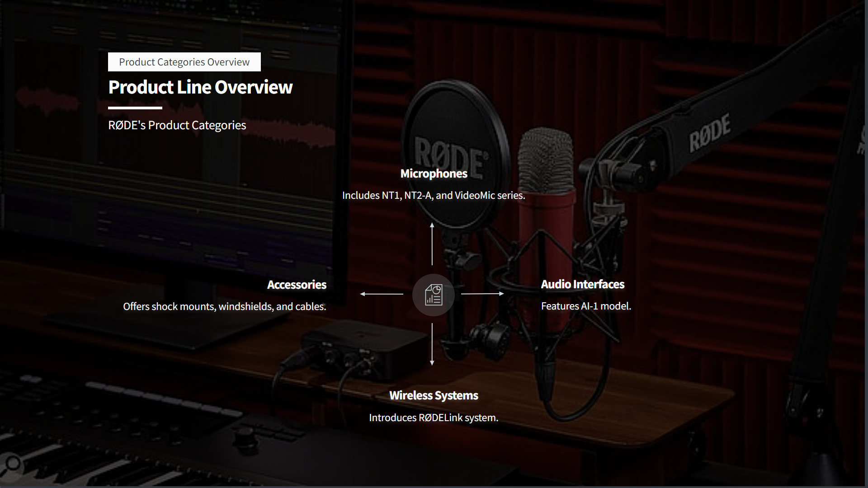Click the magnifier zoom icon in corner
Screen dimensions: 868x488
tap(13, 464)
